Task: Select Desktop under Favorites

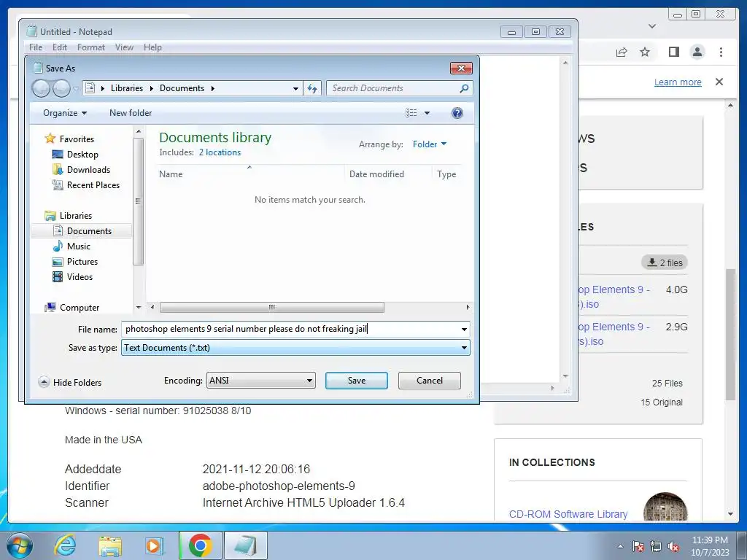Action: [82, 155]
